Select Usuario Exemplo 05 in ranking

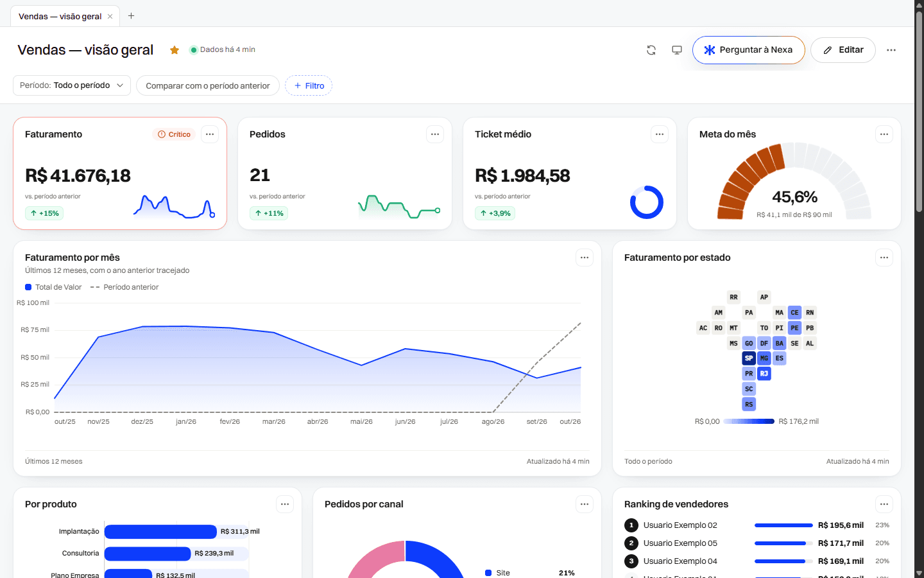(x=757, y=543)
